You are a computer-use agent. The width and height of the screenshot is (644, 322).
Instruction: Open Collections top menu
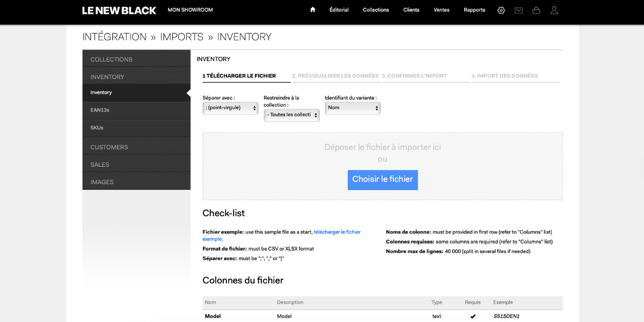376,10
